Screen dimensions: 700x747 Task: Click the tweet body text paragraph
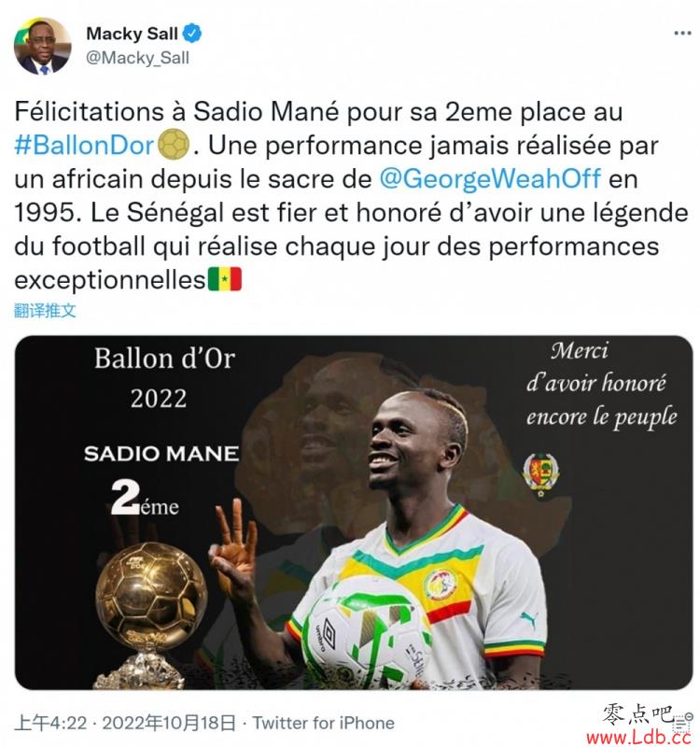pos(352,196)
